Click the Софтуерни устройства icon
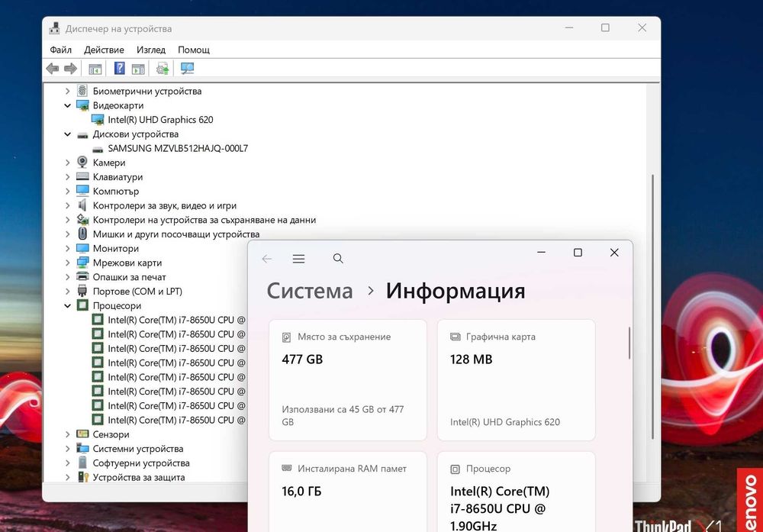This screenshot has height=532, width=763. 82,463
